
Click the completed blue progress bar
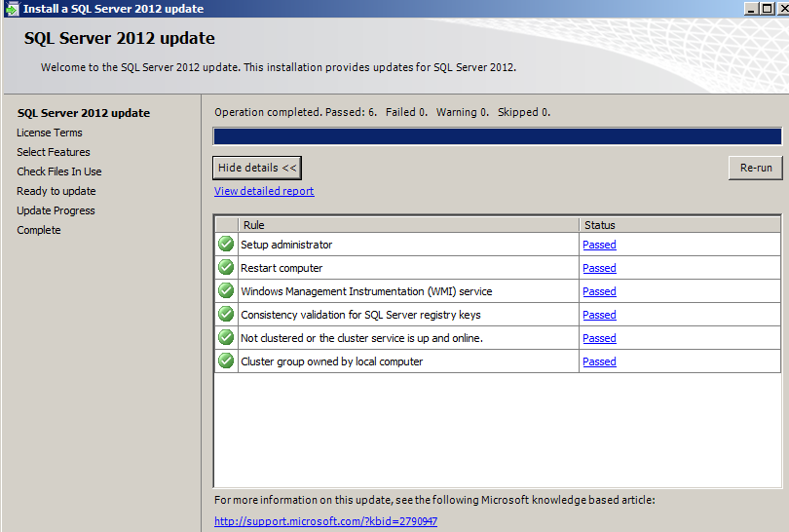coord(497,136)
